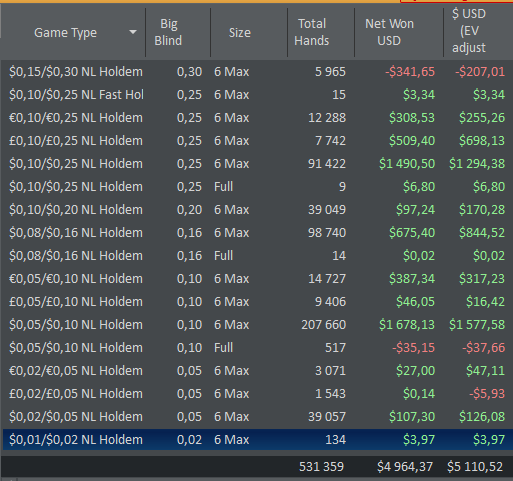
Task: Open the Game Type column sort arrow
Action: (133, 32)
